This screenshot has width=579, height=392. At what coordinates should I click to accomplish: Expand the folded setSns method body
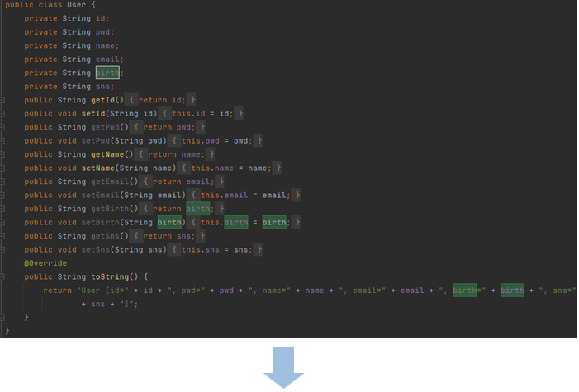2,250
